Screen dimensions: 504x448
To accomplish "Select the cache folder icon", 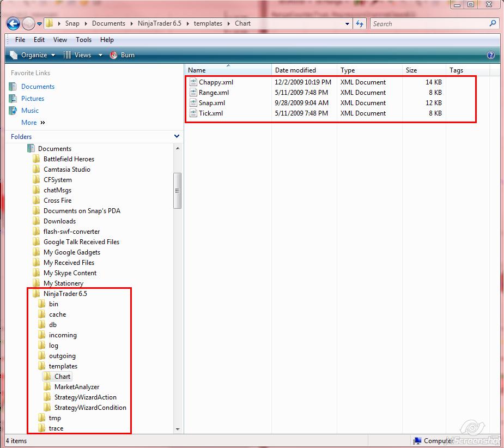I will coord(42,314).
